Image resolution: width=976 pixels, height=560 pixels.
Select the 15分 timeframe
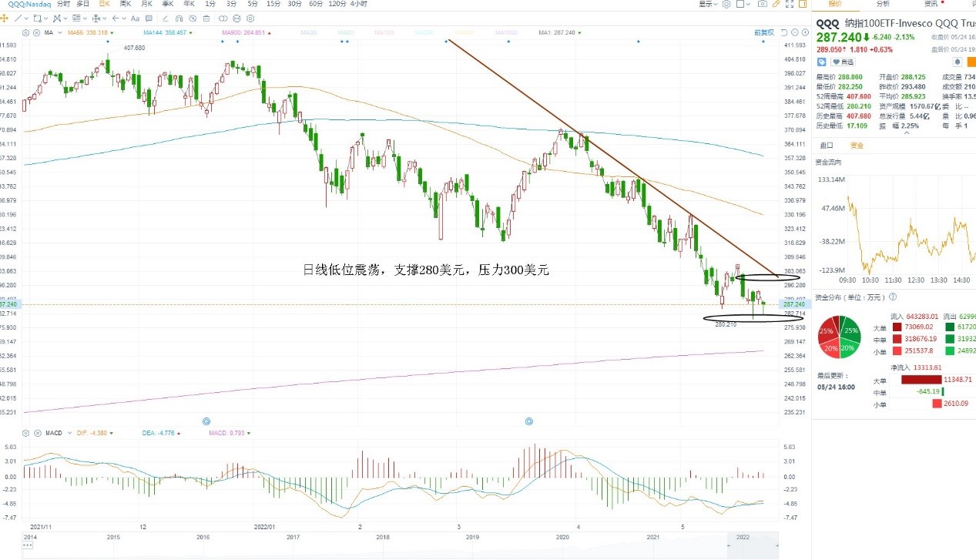273,4
